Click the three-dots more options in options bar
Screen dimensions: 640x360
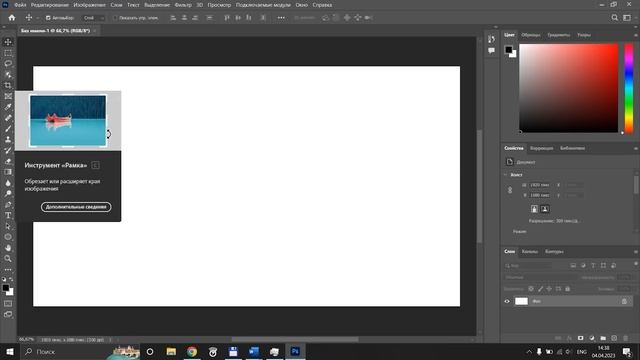click(x=281, y=18)
